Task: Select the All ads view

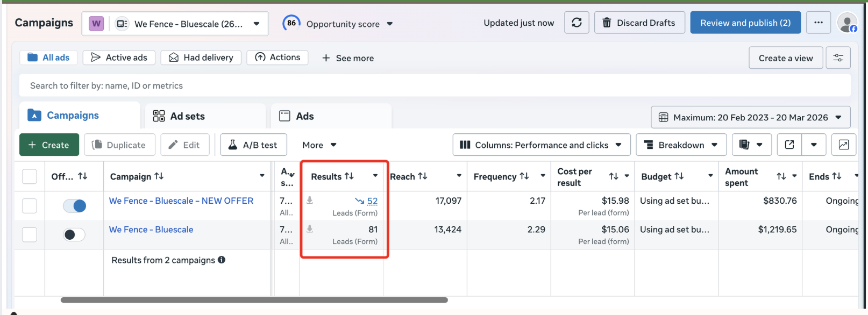Action: 48,58
